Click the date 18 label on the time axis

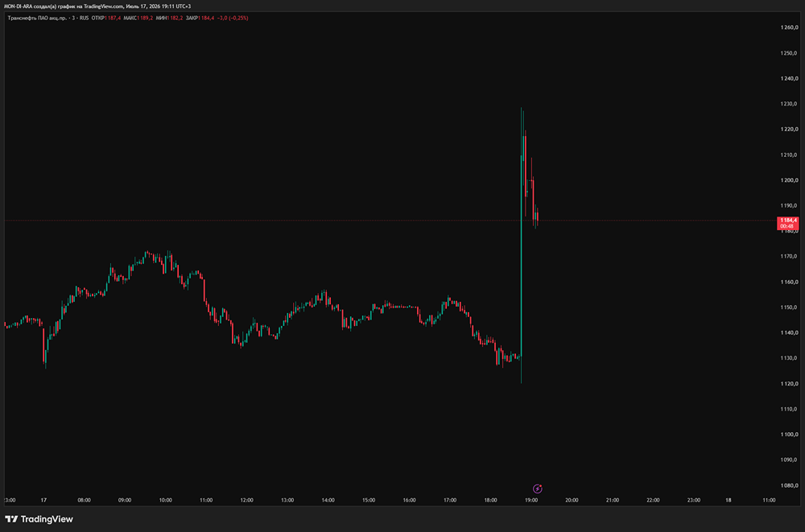[x=728, y=500]
